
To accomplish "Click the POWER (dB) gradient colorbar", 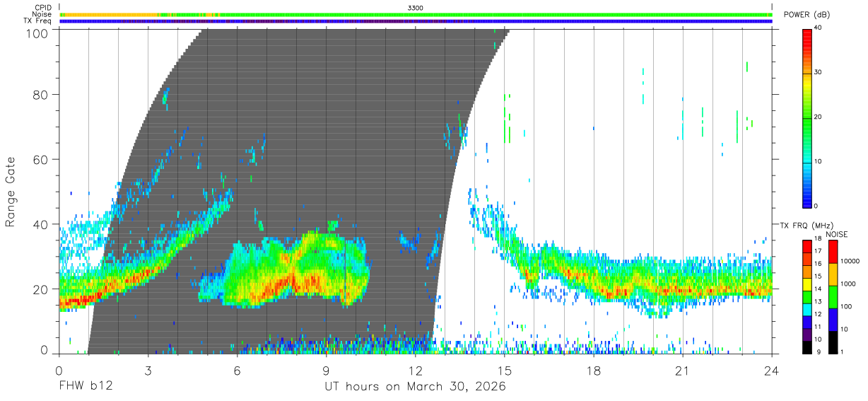I will click(807, 118).
